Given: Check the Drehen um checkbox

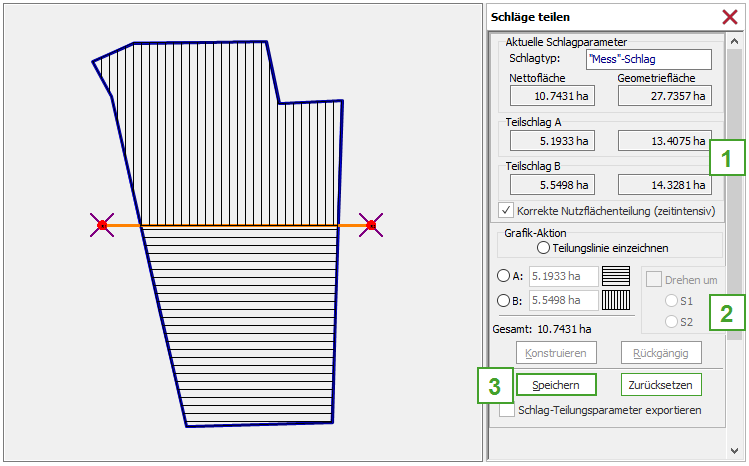Looking at the screenshot, I should (x=653, y=280).
